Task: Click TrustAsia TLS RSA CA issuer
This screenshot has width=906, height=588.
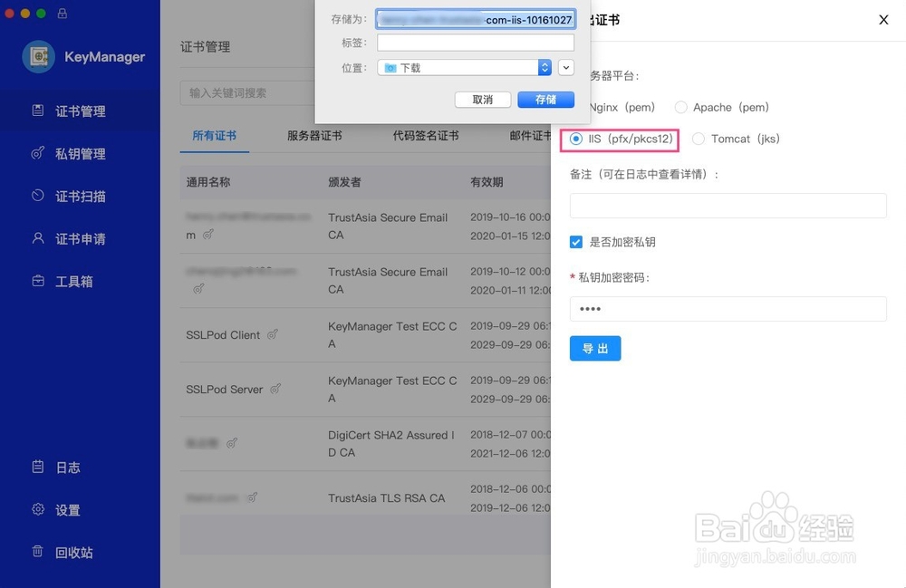Action: pos(387,498)
